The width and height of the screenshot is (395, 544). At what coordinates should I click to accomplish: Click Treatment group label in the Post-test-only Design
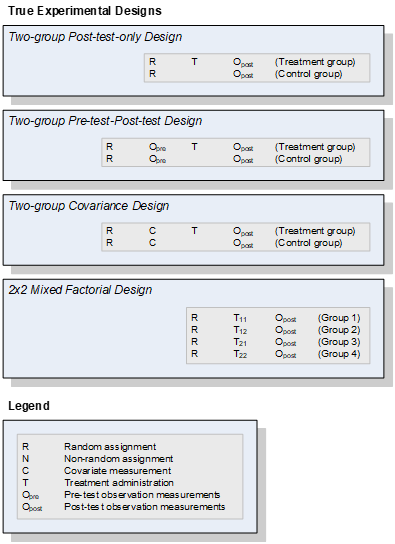tap(315, 62)
